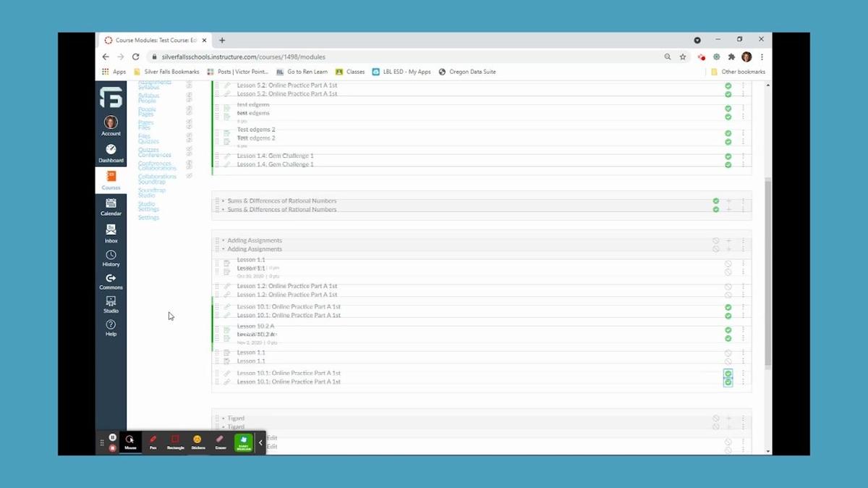
Task: Open the Commons icon in the sidebar
Action: point(111,281)
